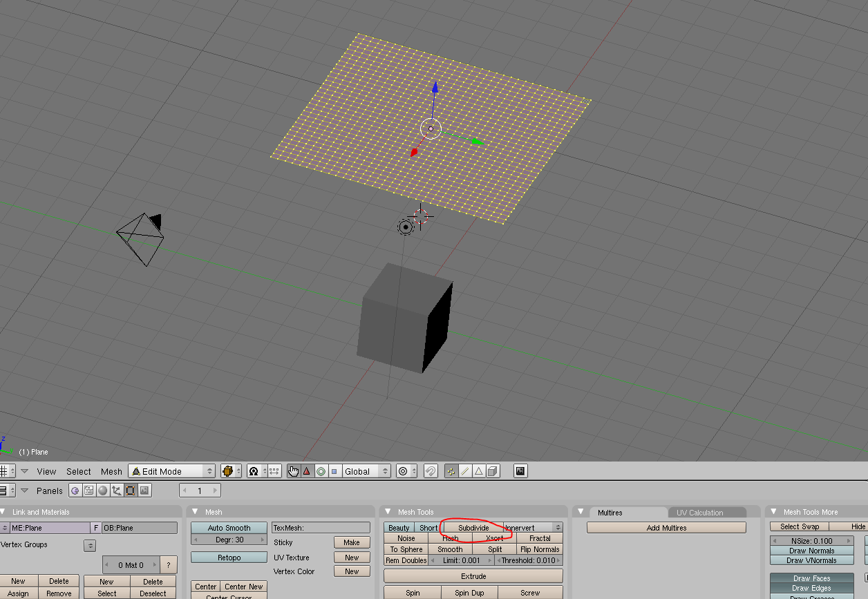Switch to vertex select mode
868x599 pixels.
click(451, 471)
